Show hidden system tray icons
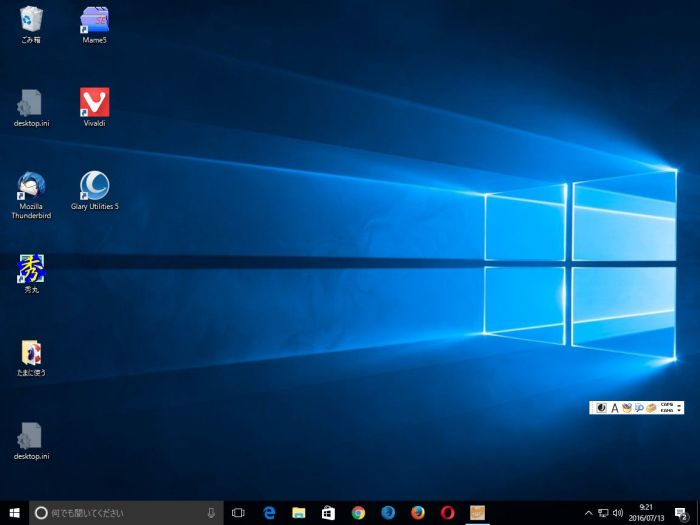700x525 pixels. pos(588,513)
